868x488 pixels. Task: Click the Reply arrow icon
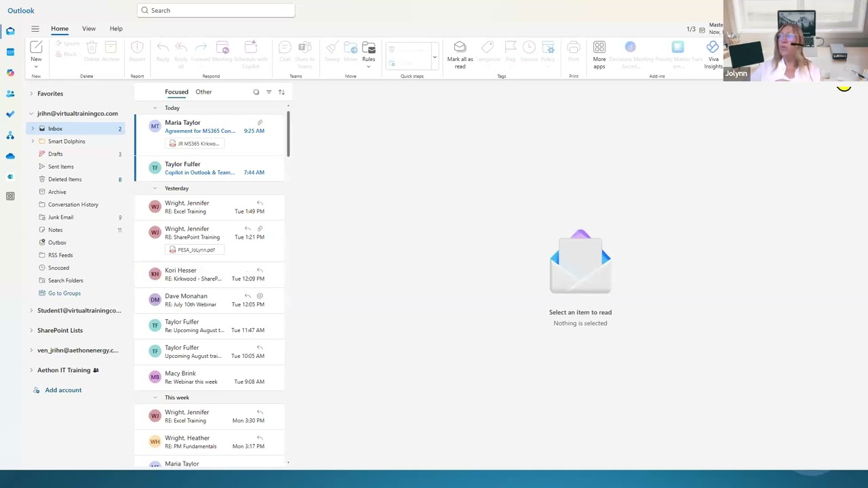[x=163, y=47]
